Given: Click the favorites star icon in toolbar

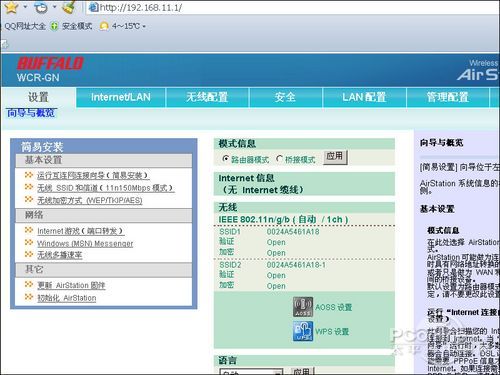Looking at the screenshot, I should coord(11,7).
